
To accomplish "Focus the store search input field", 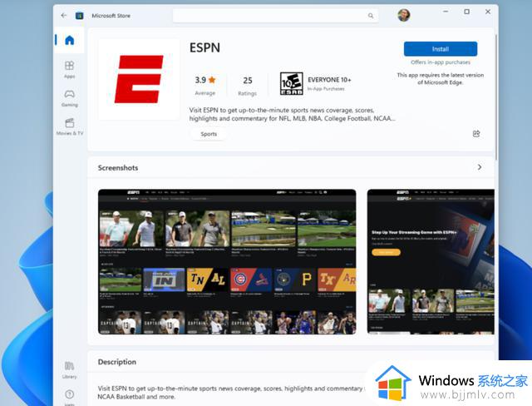I will (275, 16).
